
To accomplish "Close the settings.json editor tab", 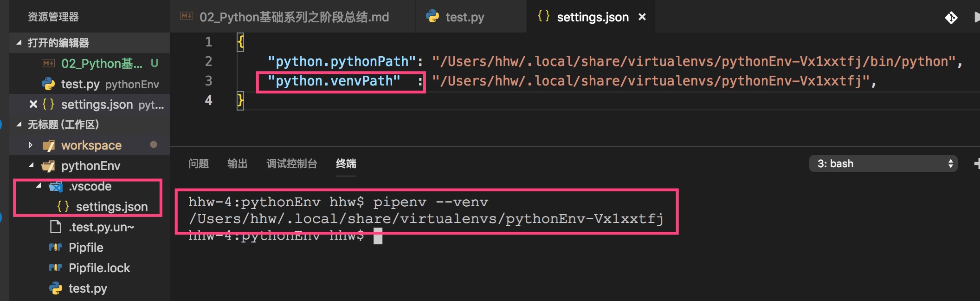I will click(x=642, y=17).
